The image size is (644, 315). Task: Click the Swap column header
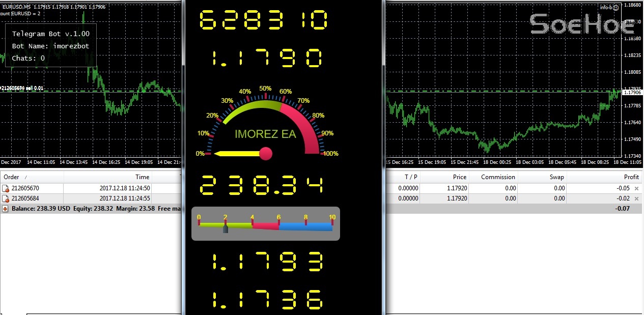coord(556,177)
